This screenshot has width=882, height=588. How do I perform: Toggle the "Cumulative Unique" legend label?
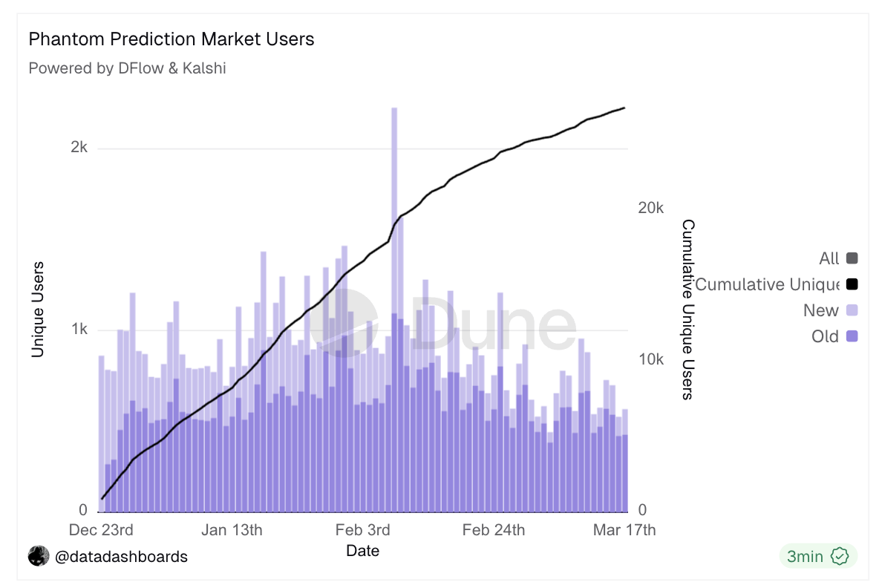[766, 284]
